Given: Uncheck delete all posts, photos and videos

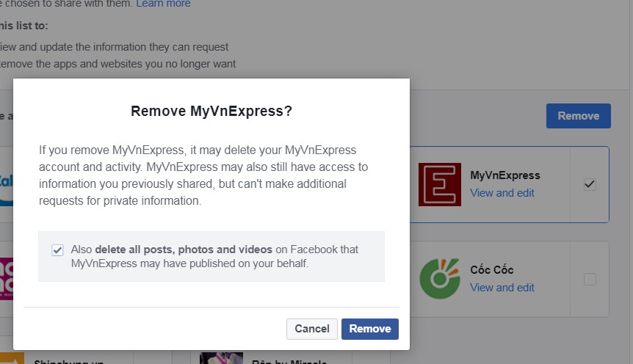Looking at the screenshot, I should 57,250.
